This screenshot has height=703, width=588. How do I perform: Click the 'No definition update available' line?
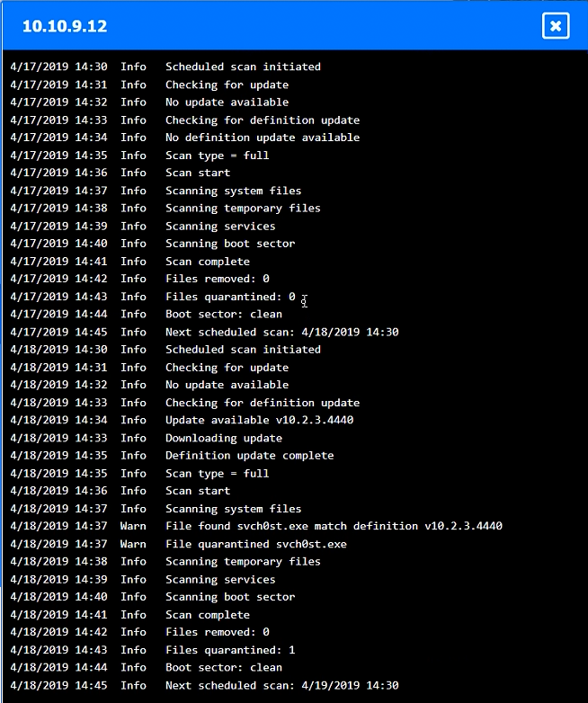tap(262, 138)
